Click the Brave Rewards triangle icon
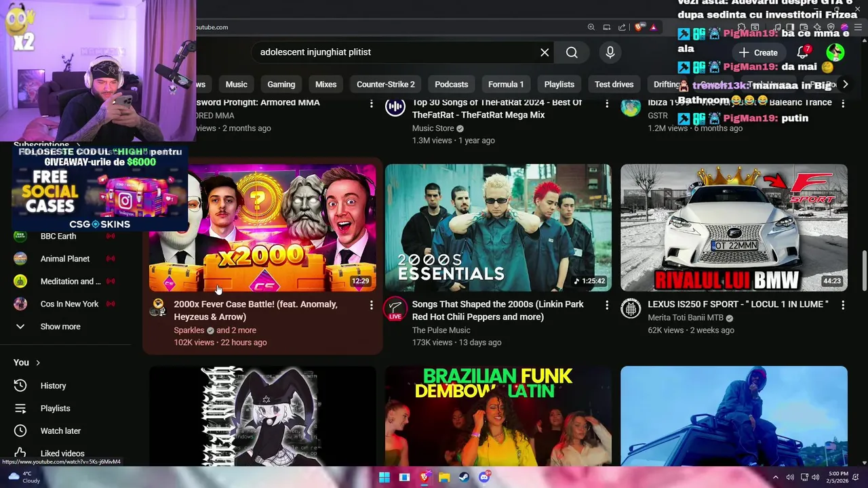Screen dimensions: 868x488 pyautogui.click(x=653, y=27)
